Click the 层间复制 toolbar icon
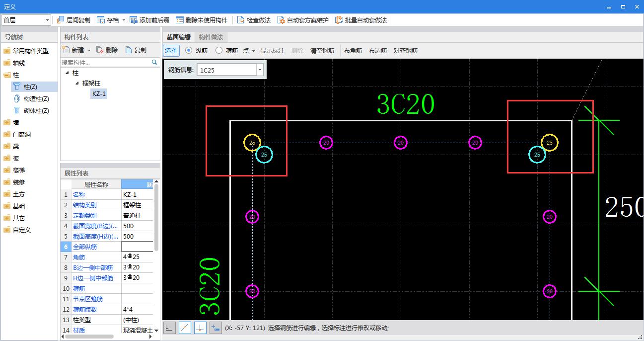Viewport: 644px width, 341px height. (61, 20)
